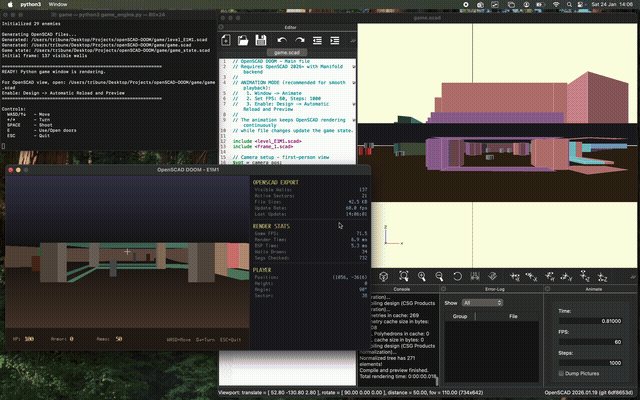This screenshot has height=400, width=640.
Task: Open the Show filter dropdown in Error-Log
Action: click(482, 302)
